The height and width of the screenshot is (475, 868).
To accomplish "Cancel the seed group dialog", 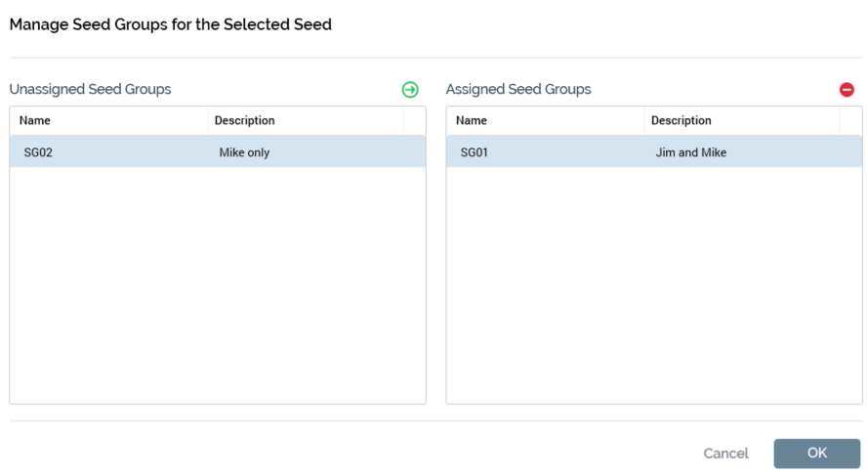I will 725,453.
